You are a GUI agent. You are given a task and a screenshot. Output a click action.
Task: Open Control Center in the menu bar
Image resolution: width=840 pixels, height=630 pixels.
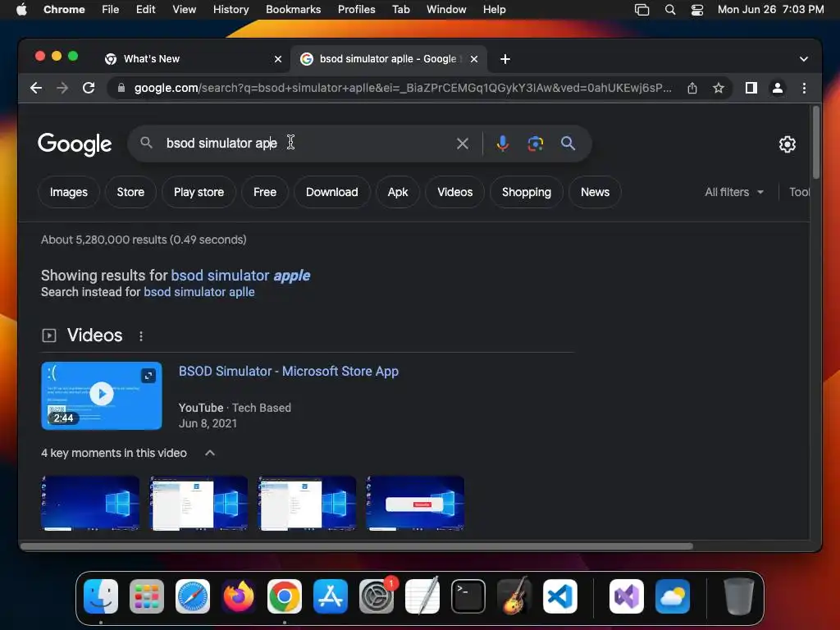pyautogui.click(x=697, y=10)
